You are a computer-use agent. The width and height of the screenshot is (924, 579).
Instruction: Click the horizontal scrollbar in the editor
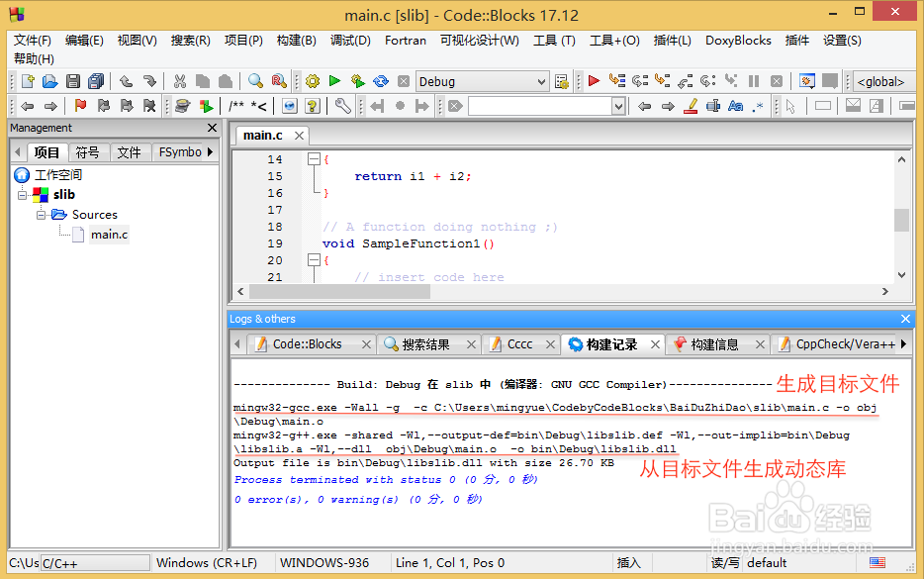pyautogui.click(x=340, y=291)
